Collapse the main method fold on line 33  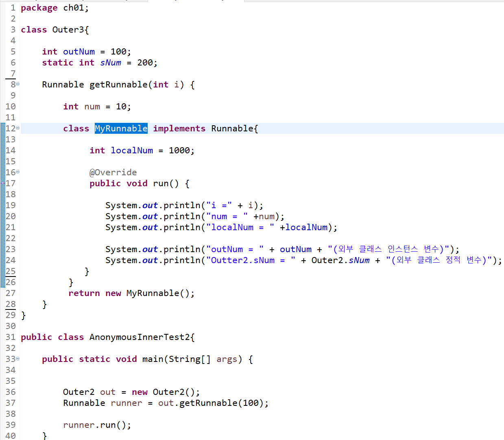pyautogui.click(x=17, y=359)
